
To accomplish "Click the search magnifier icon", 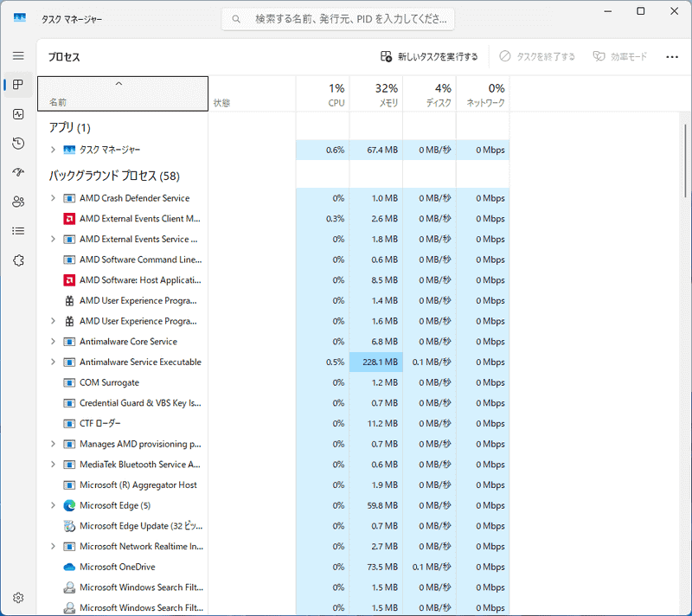I will point(236,19).
